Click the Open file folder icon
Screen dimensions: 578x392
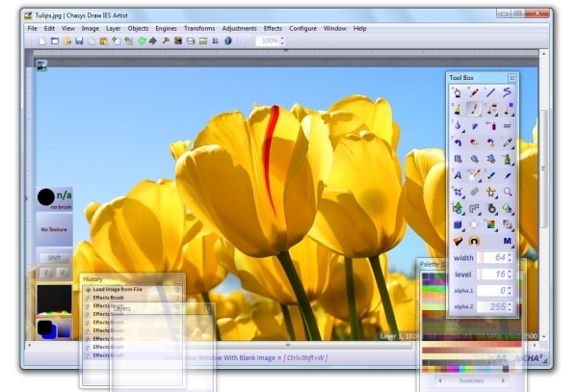tap(67, 40)
